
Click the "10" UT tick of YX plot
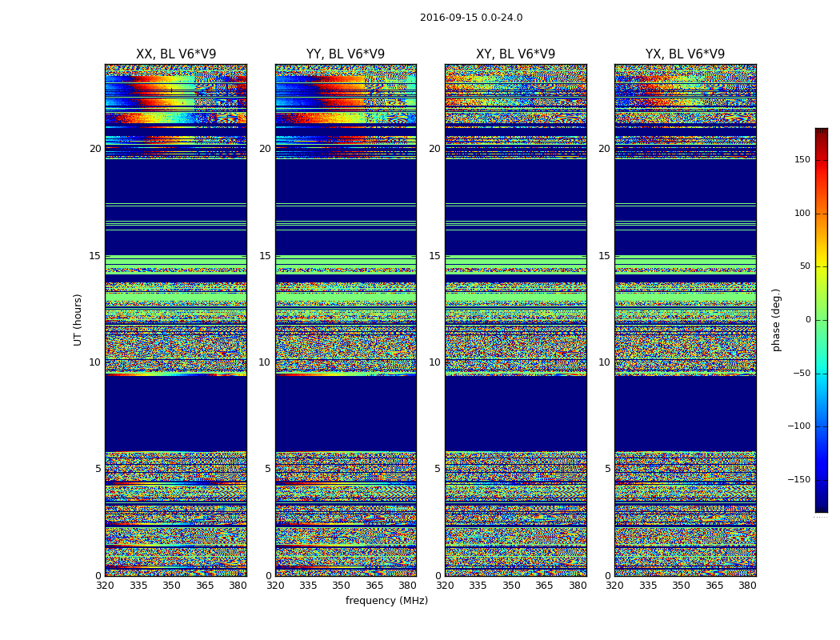[x=604, y=362]
